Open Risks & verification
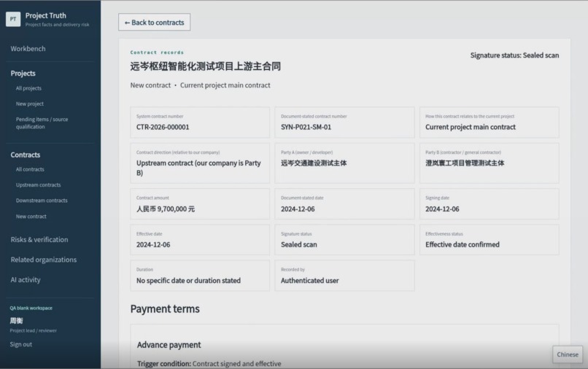 click(39, 240)
